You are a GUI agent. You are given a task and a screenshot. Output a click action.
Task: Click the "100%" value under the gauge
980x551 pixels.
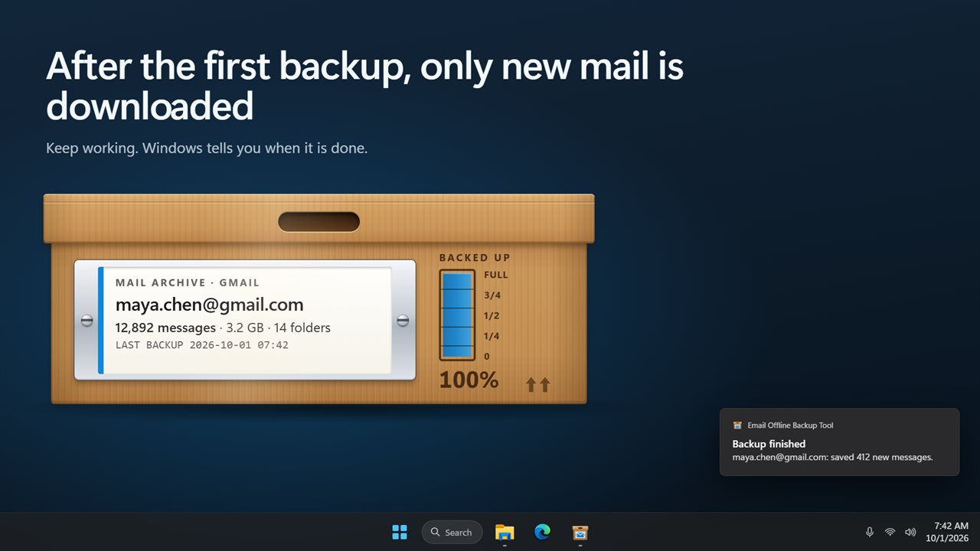[x=469, y=380]
